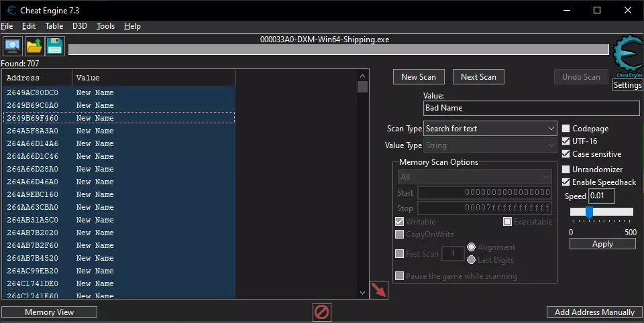The width and height of the screenshot is (644, 323).
Task: Toggle the Executable checkbox
Action: point(507,222)
